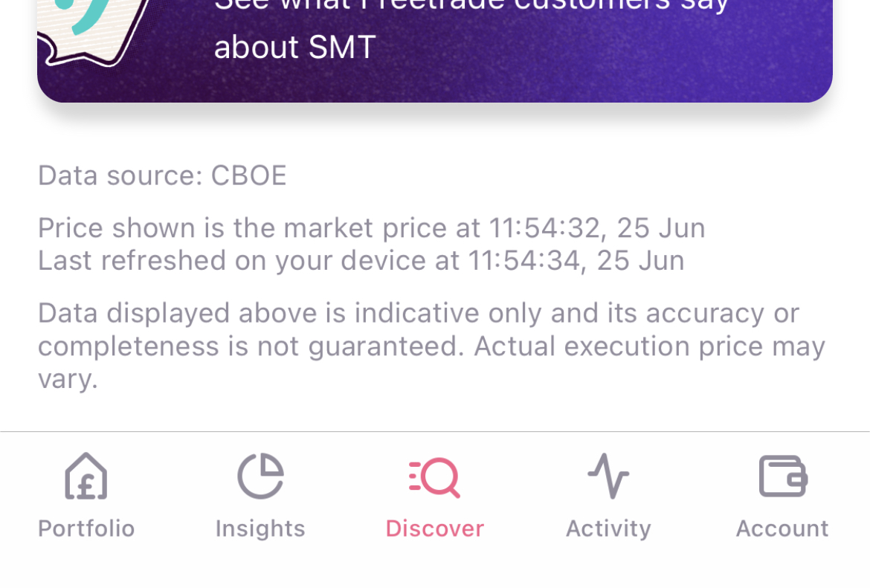
Task: Tap the 'Last refreshed on your device' text
Action: (361, 260)
